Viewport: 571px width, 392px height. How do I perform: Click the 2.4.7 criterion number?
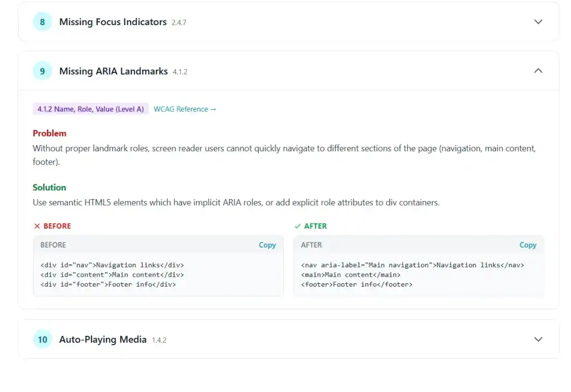point(179,23)
